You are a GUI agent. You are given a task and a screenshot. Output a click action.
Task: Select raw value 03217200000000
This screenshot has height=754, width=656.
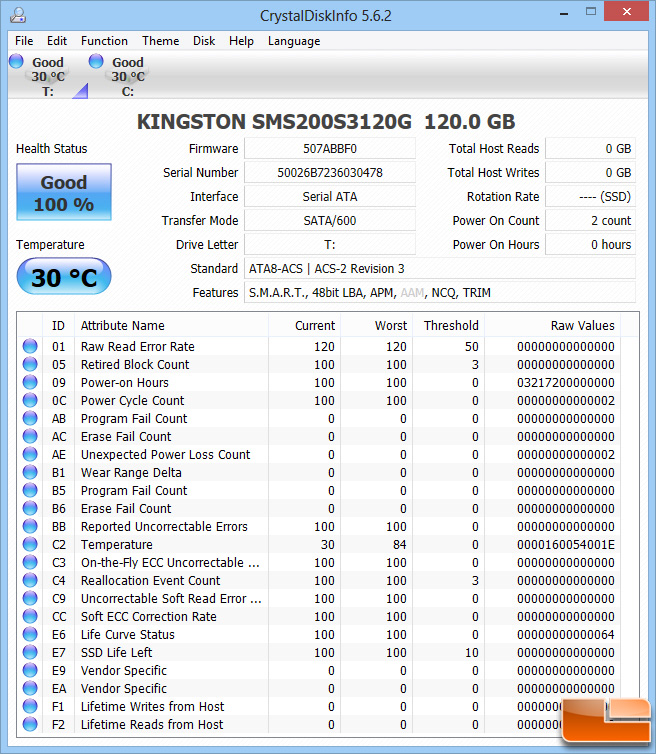(x=566, y=383)
